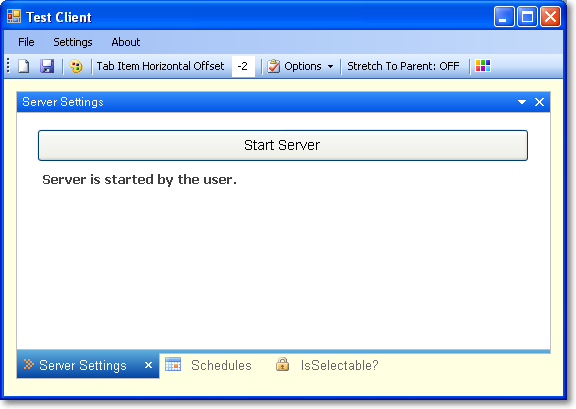Image resolution: width=576 pixels, height=409 pixels.
Task: Click the Test Client title bar app icon
Action: (x=14, y=16)
